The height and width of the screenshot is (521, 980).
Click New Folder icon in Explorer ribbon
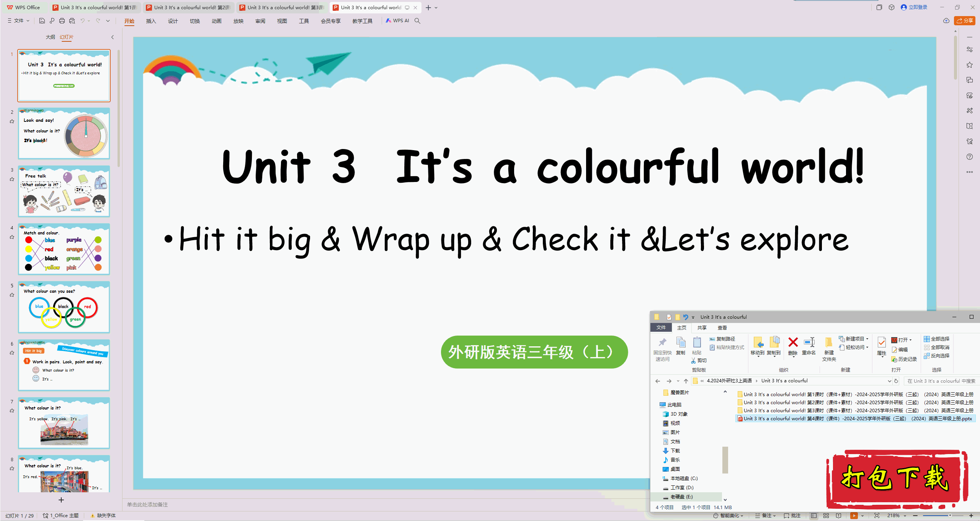point(829,349)
